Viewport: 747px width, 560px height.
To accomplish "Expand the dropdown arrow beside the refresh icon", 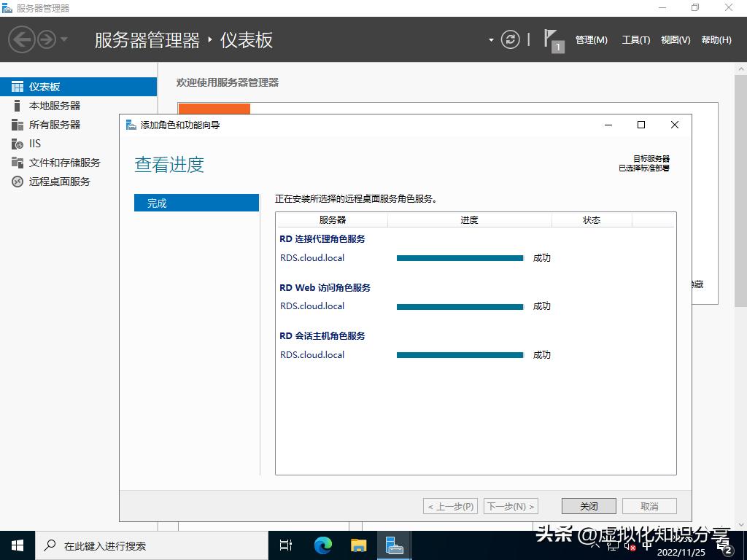I will (492, 39).
